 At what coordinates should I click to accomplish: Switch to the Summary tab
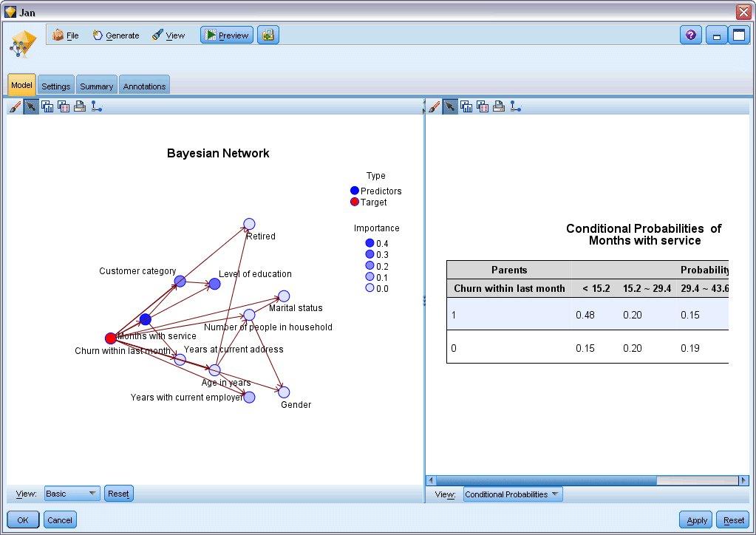[96, 86]
